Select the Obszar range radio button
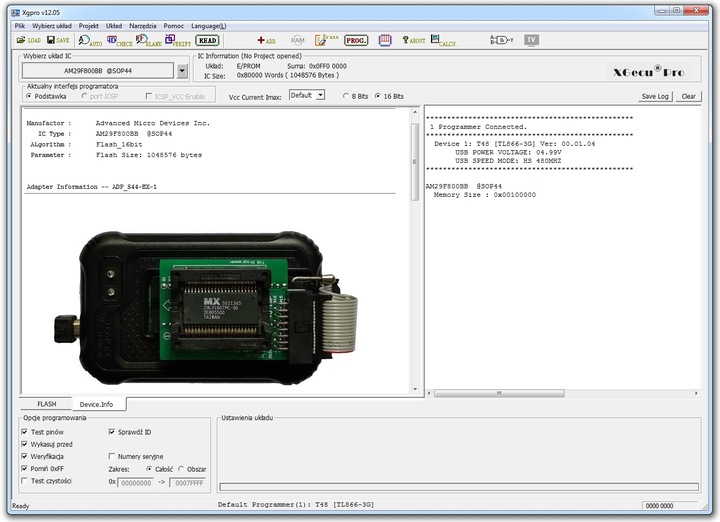 [192, 469]
